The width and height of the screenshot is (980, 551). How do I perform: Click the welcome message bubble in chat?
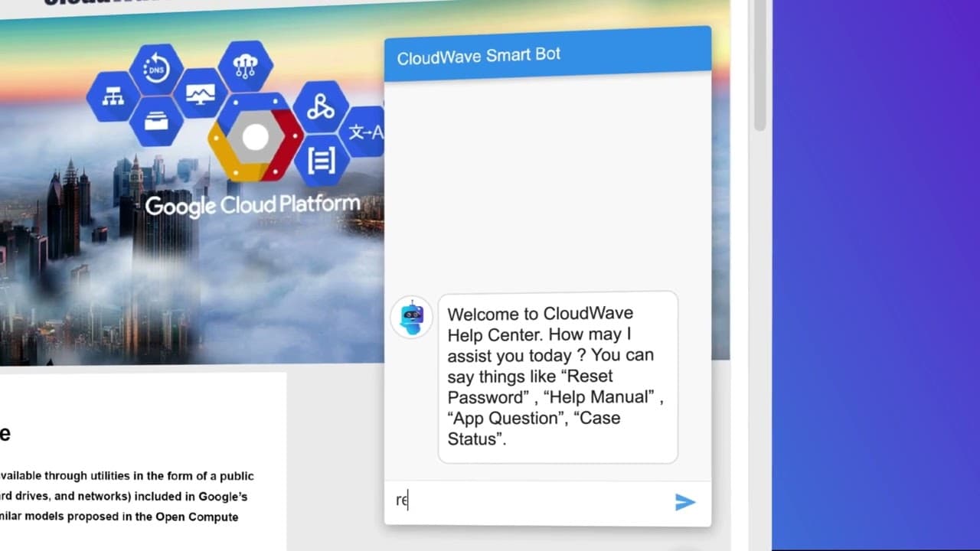pyautogui.click(x=557, y=377)
